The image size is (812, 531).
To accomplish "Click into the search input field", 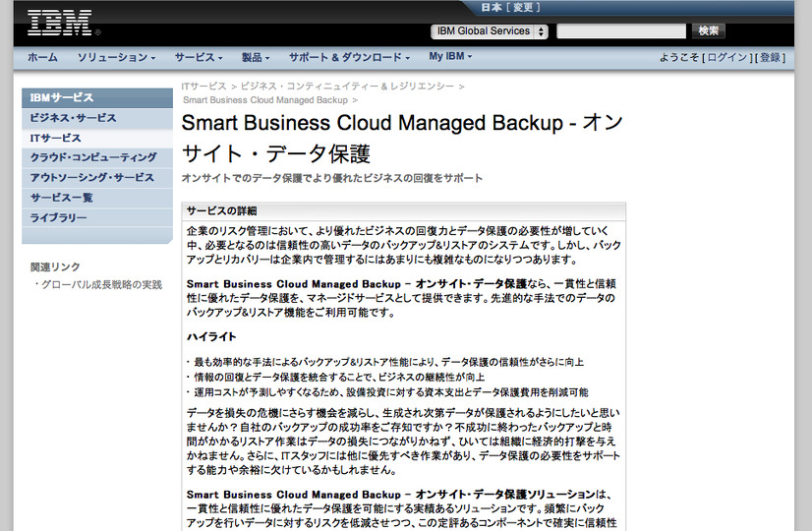I will coord(621,31).
